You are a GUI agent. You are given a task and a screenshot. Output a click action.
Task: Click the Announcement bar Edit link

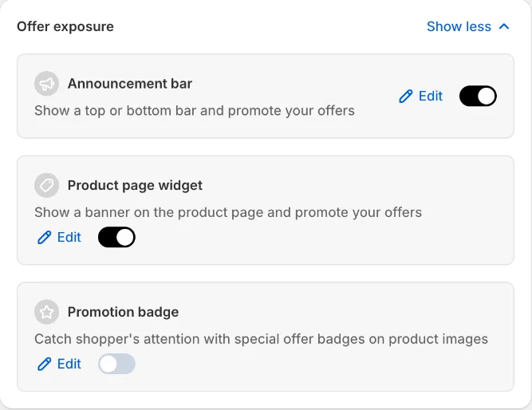[420, 96]
